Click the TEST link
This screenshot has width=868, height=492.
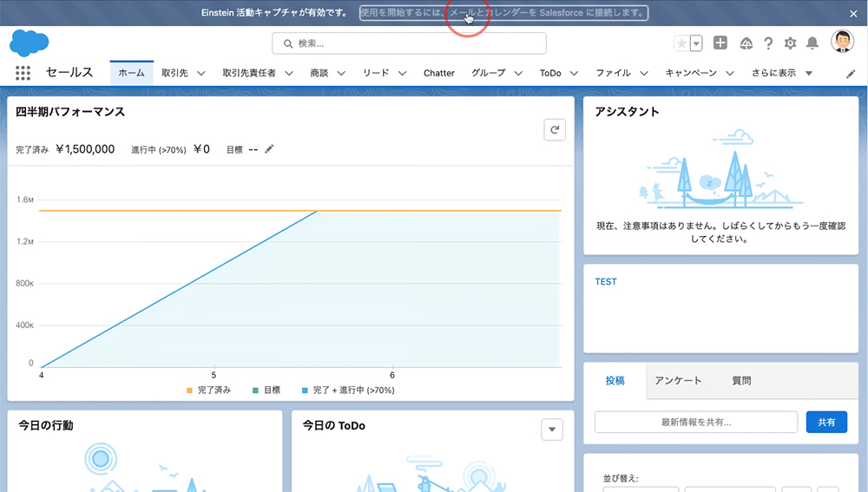[x=606, y=282]
